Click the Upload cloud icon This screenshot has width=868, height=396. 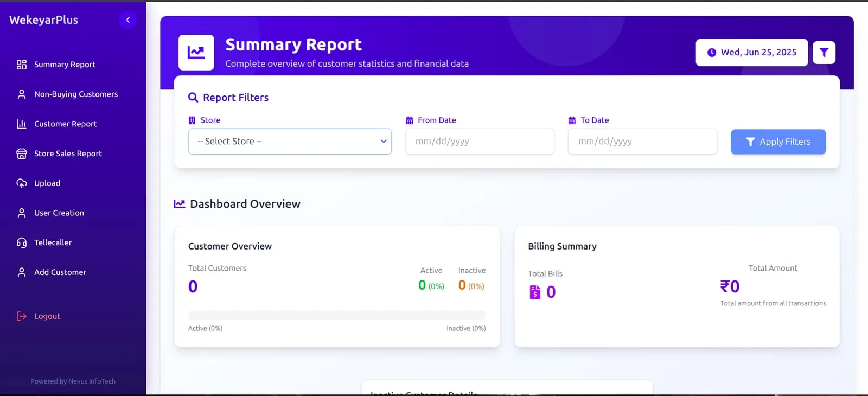22,183
